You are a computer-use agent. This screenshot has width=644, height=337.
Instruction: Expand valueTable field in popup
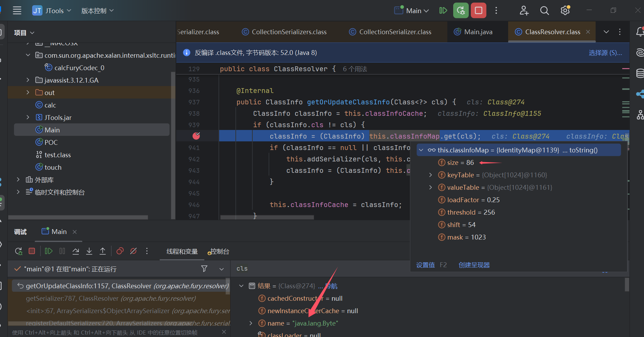(x=430, y=187)
